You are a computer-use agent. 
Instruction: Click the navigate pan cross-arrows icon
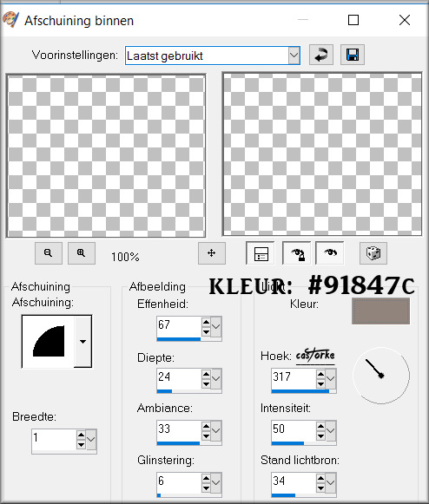point(212,253)
